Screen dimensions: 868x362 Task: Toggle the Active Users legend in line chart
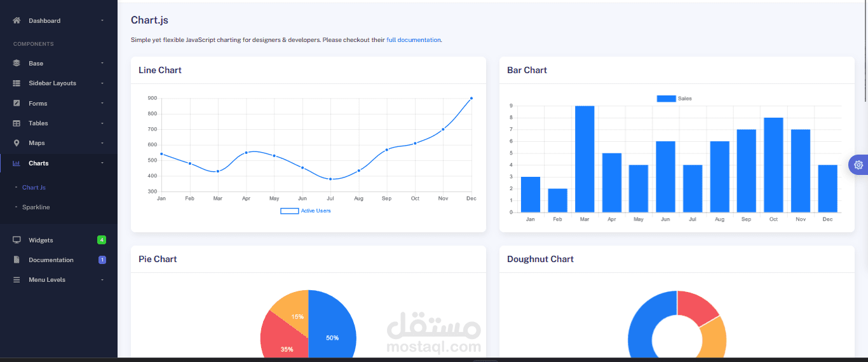pyautogui.click(x=306, y=211)
